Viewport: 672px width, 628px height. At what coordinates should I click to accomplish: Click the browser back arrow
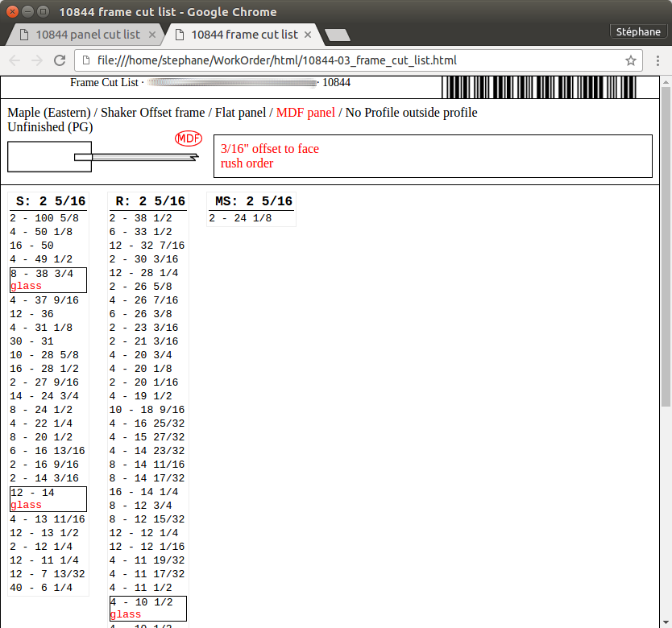(x=15, y=60)
